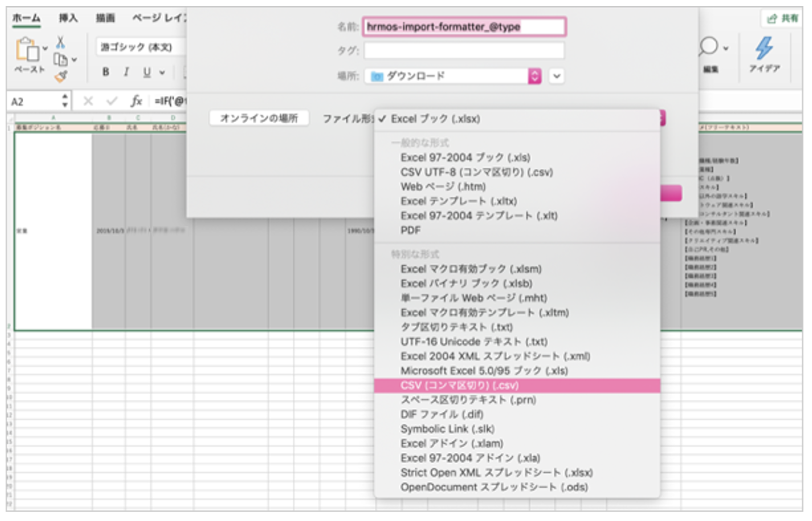The image size is (812, 521).
Task: Select Excel バイナリ ブック (.xlsb)
Action: click(517, 284)
